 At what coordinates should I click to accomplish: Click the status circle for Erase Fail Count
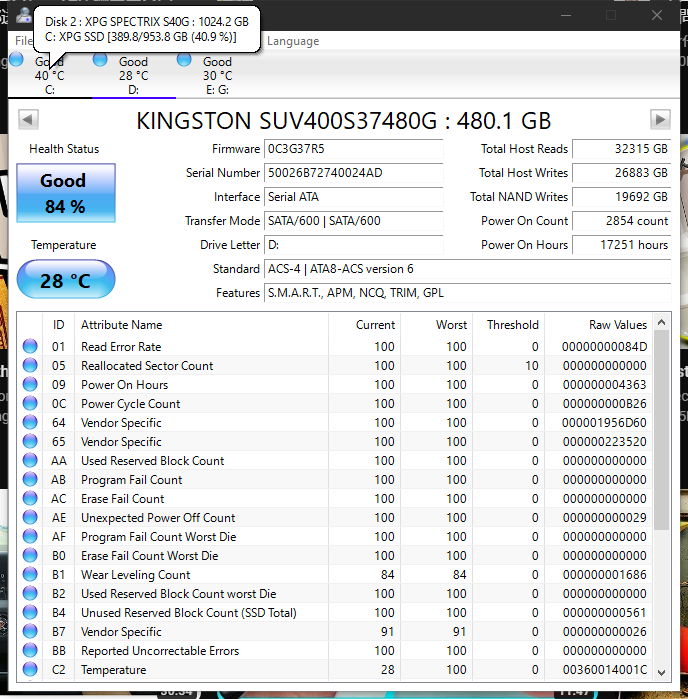click(x=30, y=498)
